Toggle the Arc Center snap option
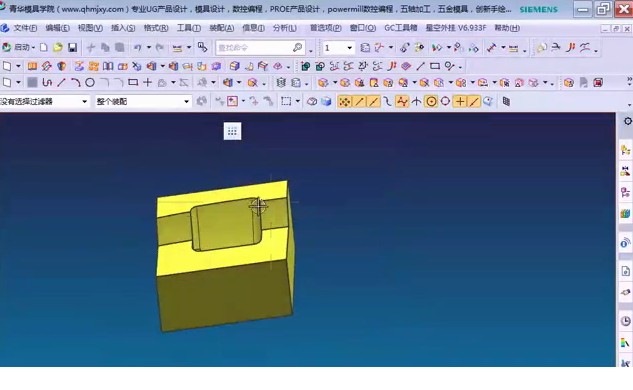Image resolution: width=633 pixels, height=390 pixels. click(x=431, y=101)
